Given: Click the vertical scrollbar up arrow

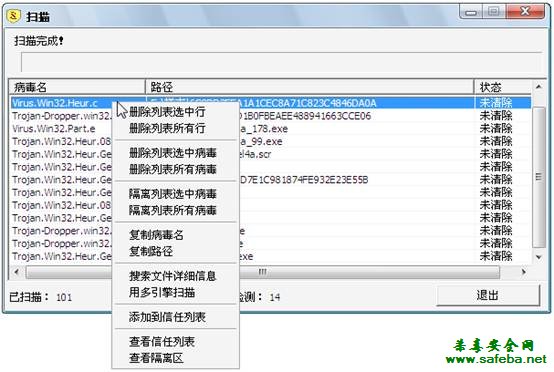Looking at the screenshot, I should [538, 87].
